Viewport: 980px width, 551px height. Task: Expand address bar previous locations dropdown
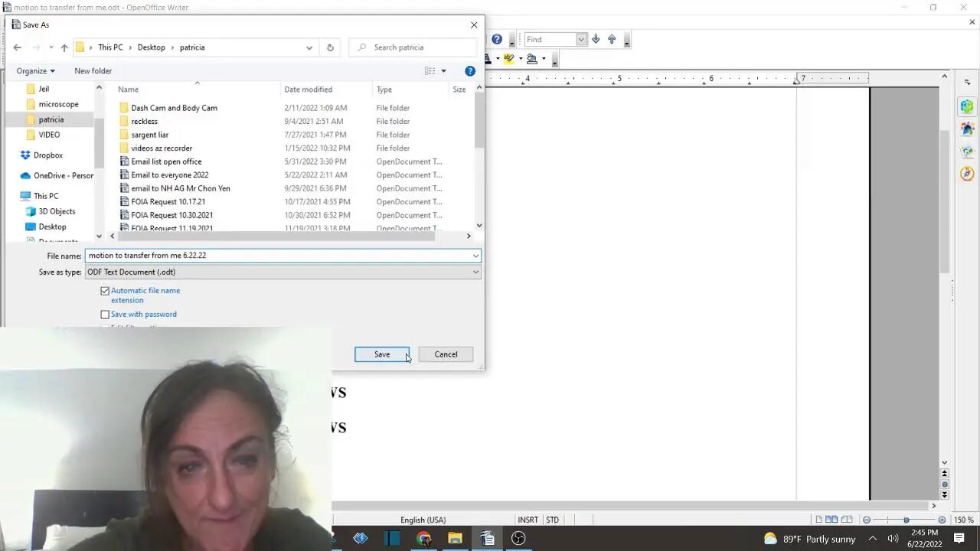tap(309, 47)
